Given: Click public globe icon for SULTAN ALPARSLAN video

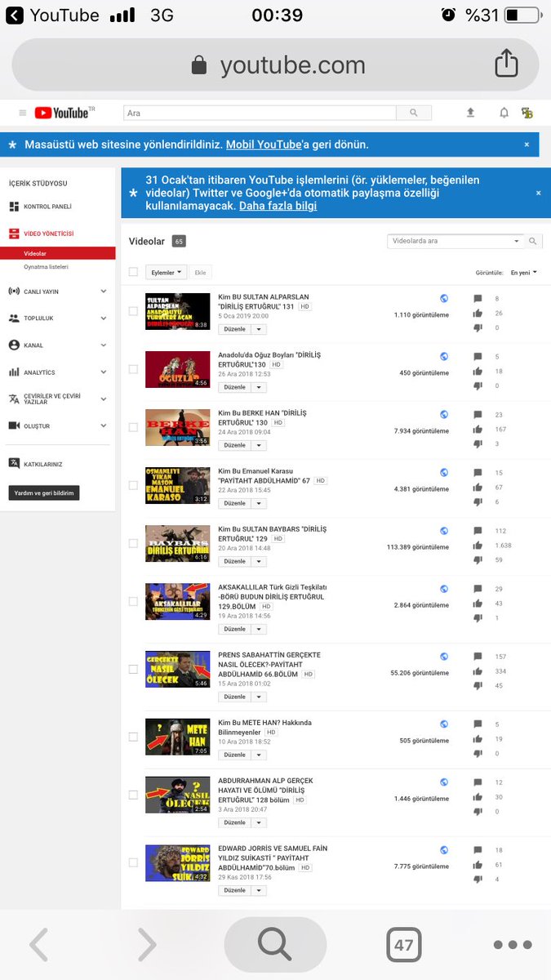Looking at the screenshot, I should tap(444, 299).
